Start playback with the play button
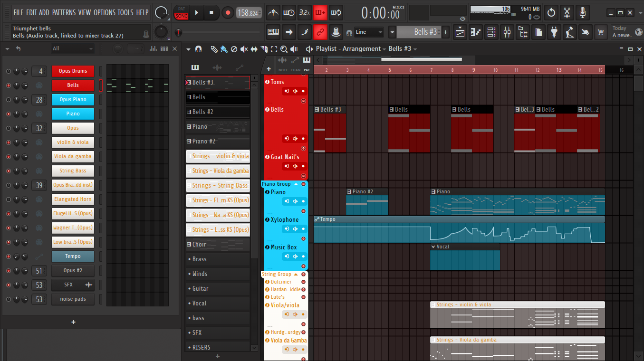644x361 pixels. click(196, 12)
